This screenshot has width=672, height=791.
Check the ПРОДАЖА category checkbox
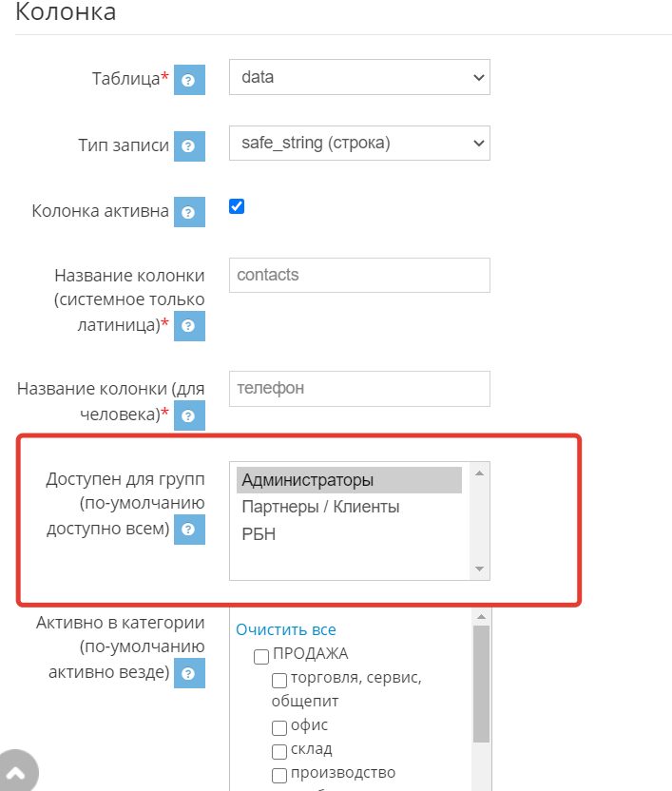pyautogui.click(x=261, y=657)
